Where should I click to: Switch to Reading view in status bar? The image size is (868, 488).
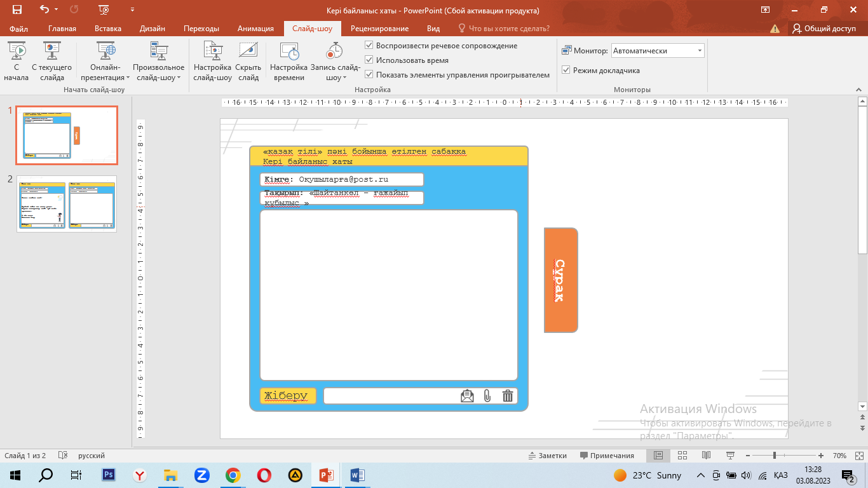point(706,456)
